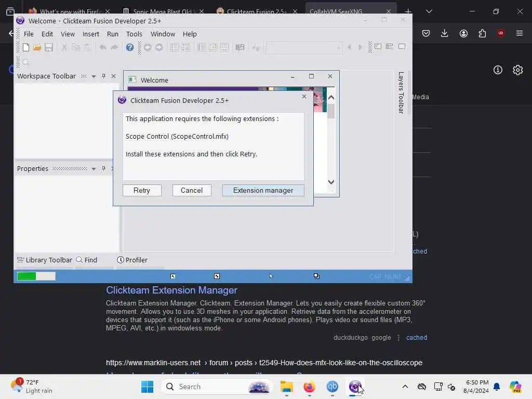
Task: Open weather widget showing 72°F
Action: (32, 387)
